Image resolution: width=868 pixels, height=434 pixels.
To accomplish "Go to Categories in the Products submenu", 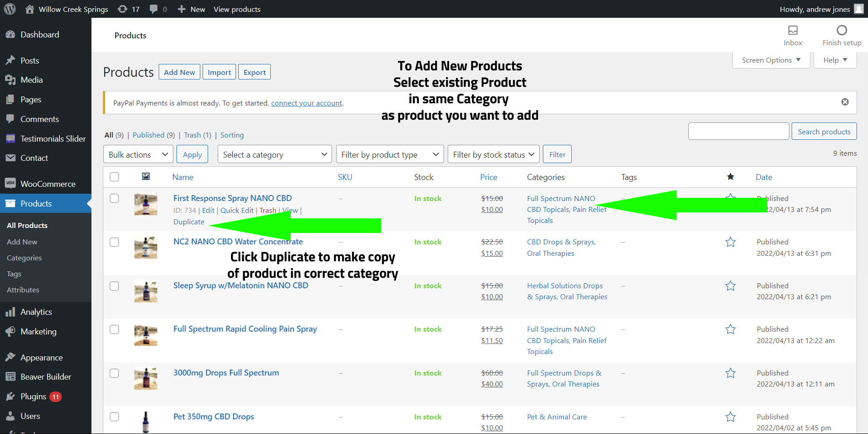I will tap(24, 258).
